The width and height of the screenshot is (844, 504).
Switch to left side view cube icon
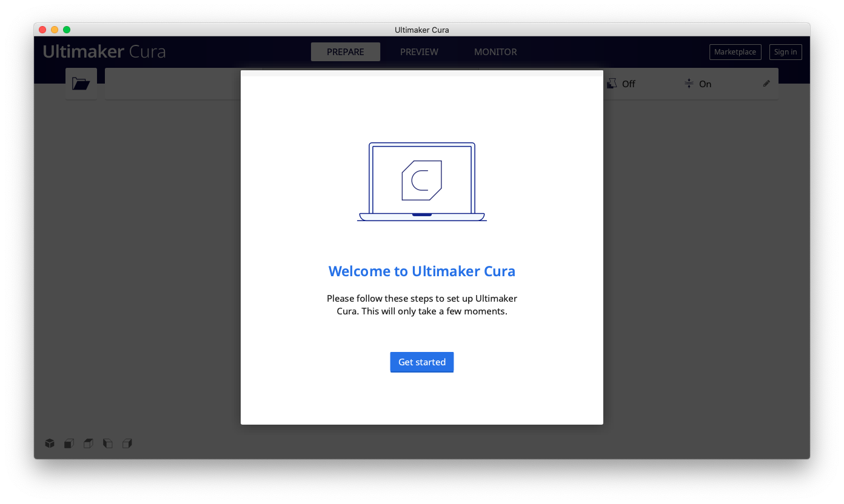pos(107,443)
